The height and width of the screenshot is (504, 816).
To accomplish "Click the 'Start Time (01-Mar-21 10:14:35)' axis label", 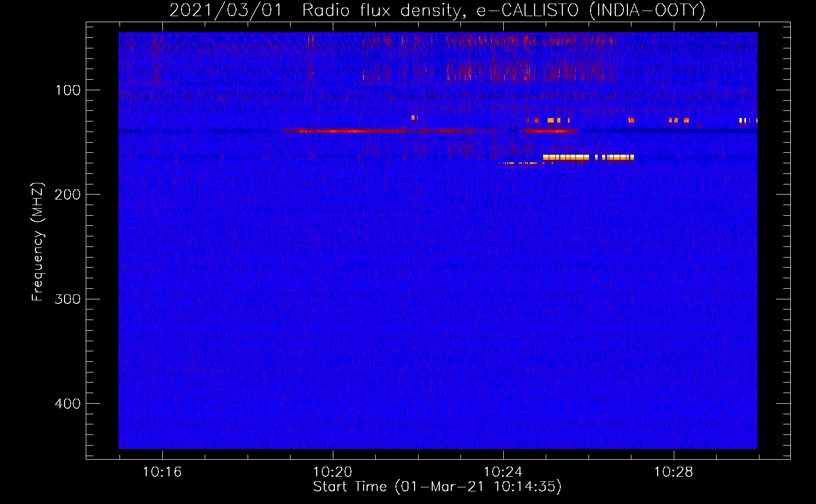I will tap(437, 487).
